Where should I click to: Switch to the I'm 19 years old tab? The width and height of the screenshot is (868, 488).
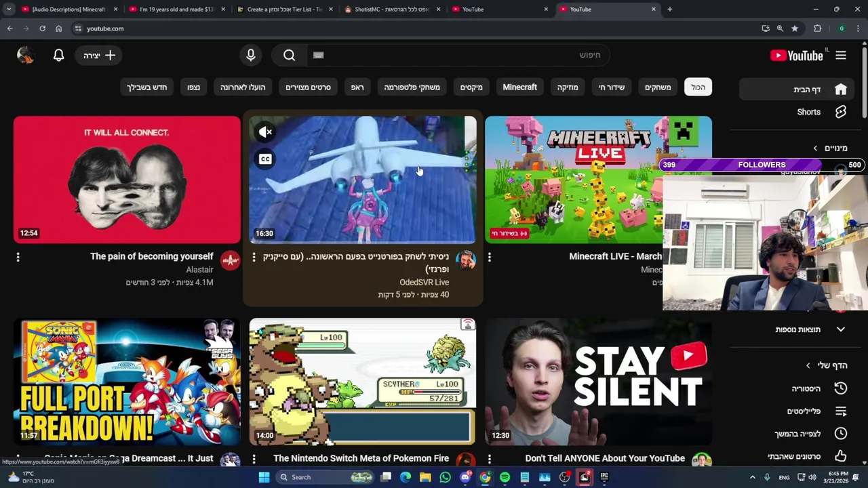point(176,9)
